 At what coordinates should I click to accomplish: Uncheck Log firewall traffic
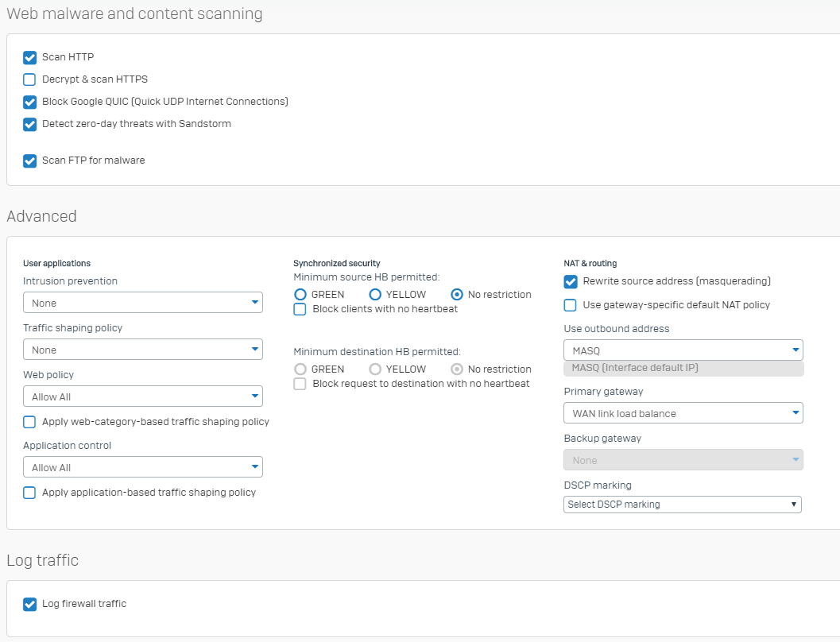(x=30, y=604)
